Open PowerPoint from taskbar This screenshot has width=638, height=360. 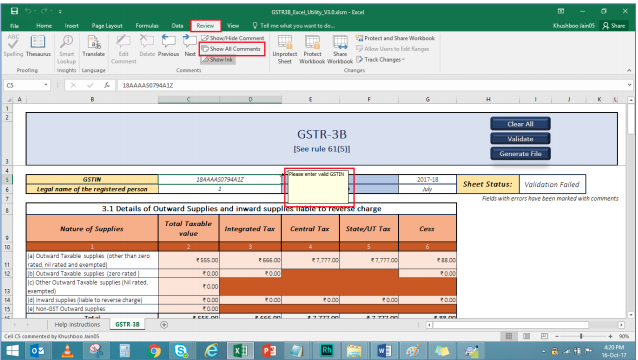point(269,351)
